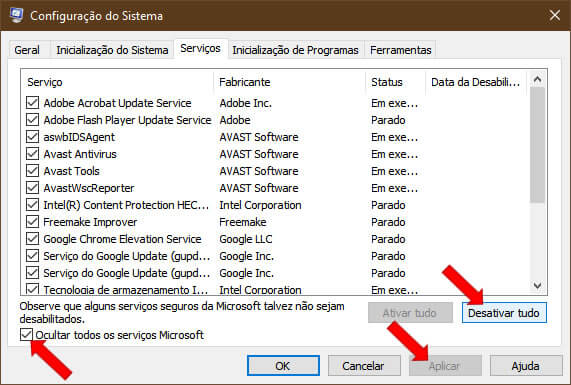Click the services list vertical scrollbar thumb

coord(537,145)
